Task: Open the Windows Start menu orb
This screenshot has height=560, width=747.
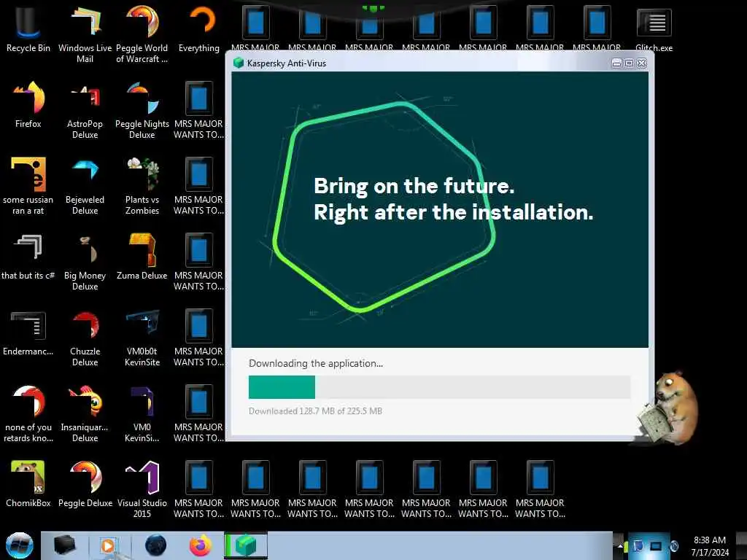Action: 19,545
